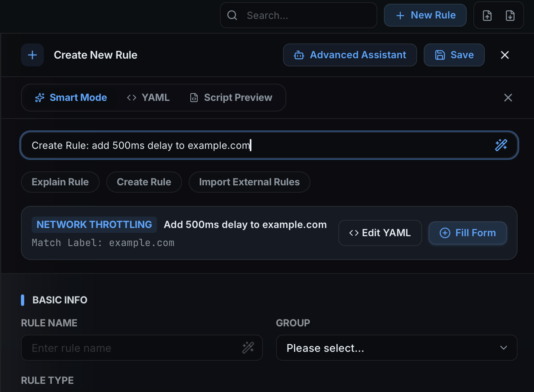Click the plus circle icon on Fill Form
534x392 pixels.
coord(445,233)
